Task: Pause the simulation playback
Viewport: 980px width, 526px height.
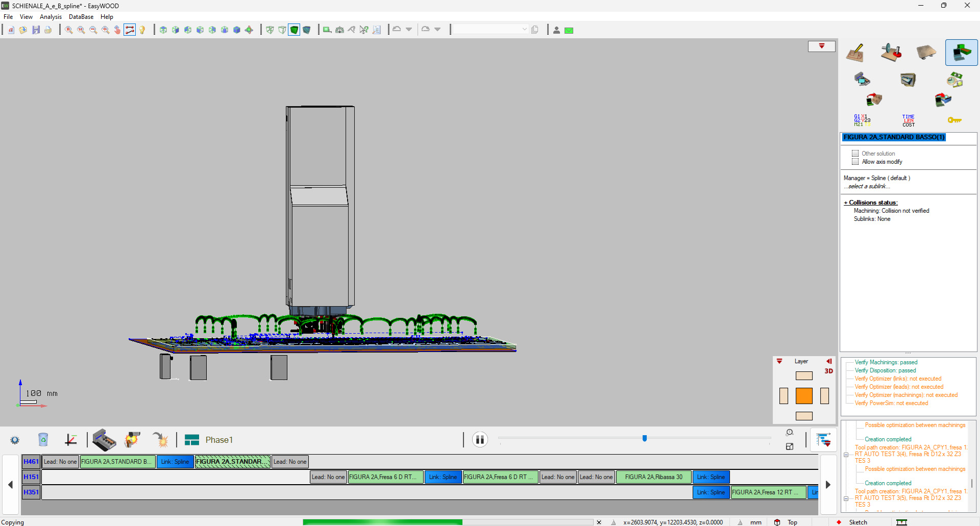Action: pyautogui.click(x=480, y=440)
